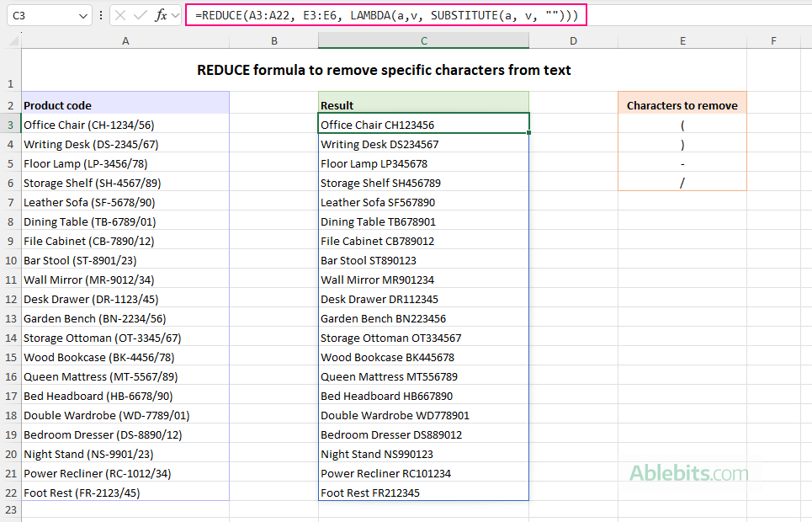Click the fill handle of cell C3

[x=528, y=133]
